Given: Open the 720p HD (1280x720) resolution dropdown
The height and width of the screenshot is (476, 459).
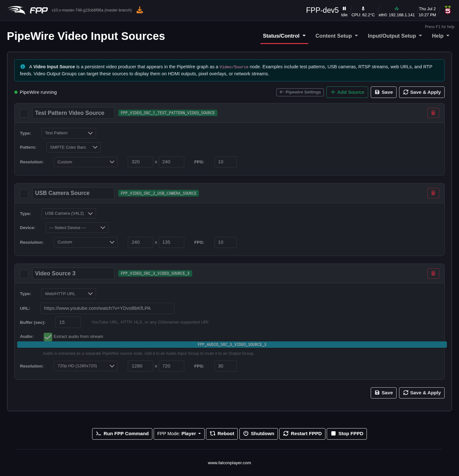Looking at the screenshot, I should [86, 366].
